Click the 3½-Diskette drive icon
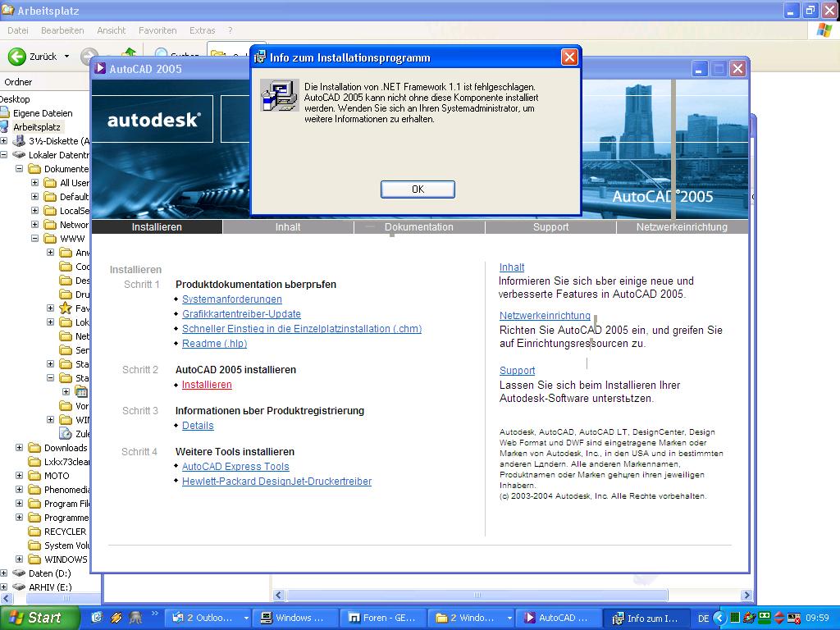 tap(20, 141)
